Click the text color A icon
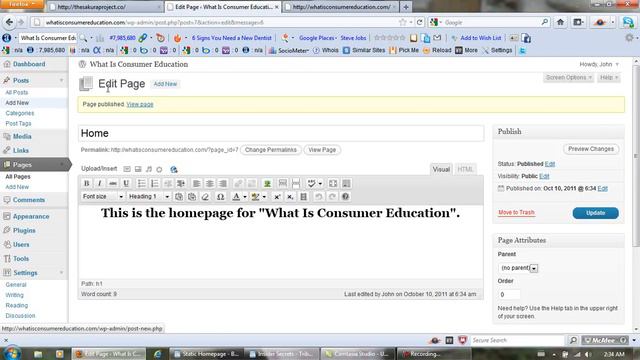 pos(236,197)
